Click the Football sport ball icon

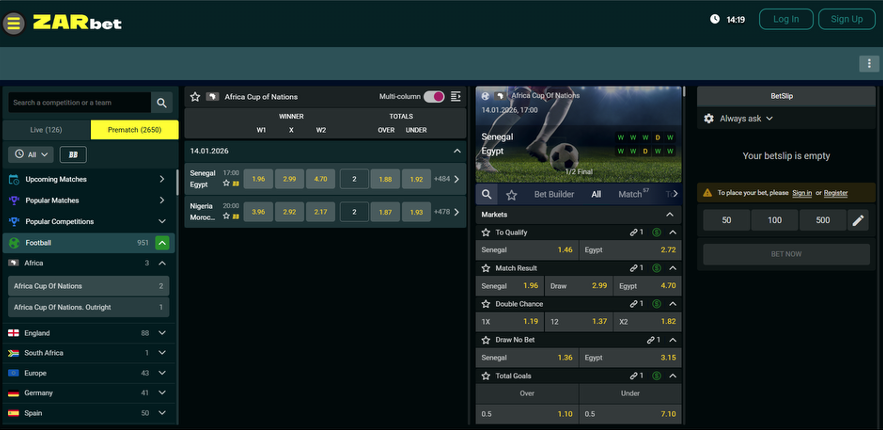tap(14, 243)
